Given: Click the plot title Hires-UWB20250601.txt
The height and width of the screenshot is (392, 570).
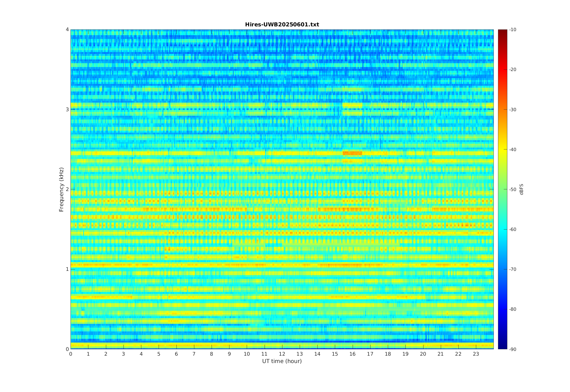Looking at the screenshot, I should (282, 24).
